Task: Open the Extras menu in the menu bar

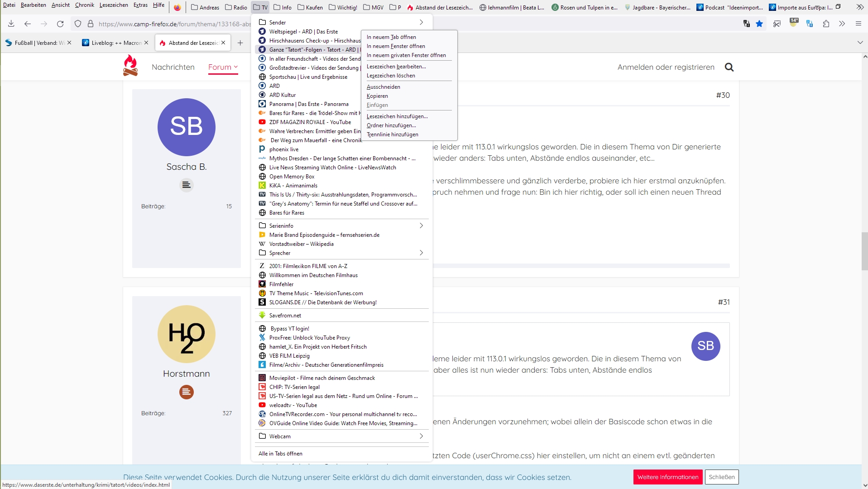Action: [x=140, y=5]
